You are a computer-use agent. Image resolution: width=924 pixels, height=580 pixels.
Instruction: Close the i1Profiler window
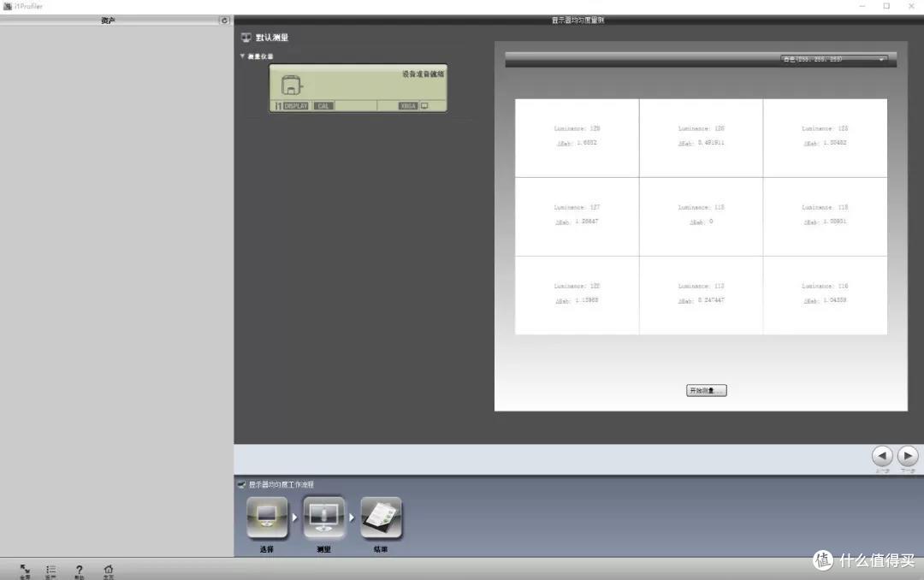(911, 6)
